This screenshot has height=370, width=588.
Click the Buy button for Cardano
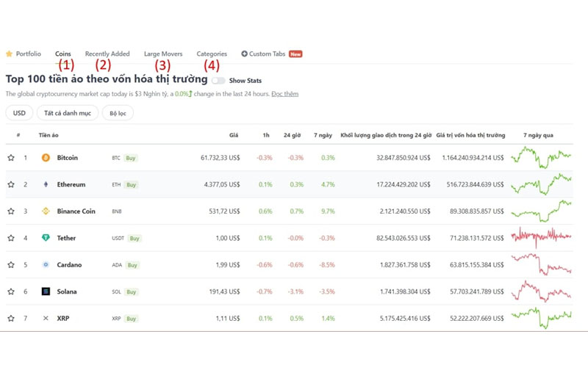coord(132,265)
